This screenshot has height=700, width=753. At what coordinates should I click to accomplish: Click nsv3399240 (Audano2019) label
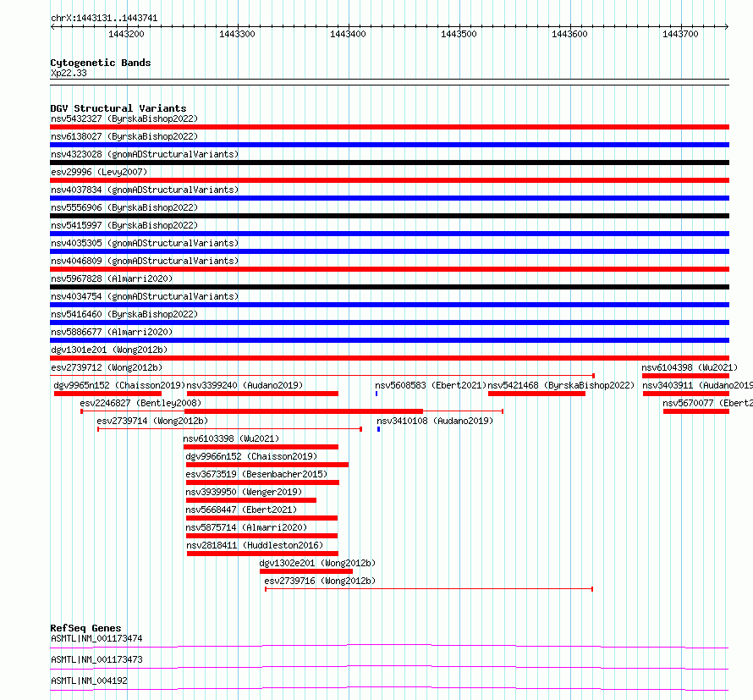pyautogui.click(x=245, y=385)
